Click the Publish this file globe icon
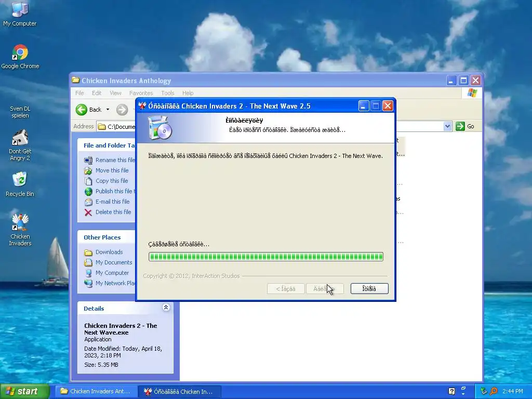 click(88, 192)
